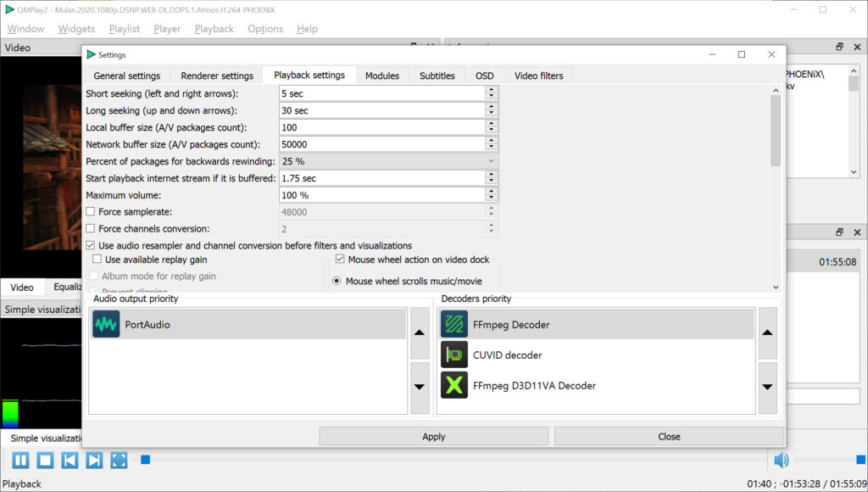Float the Information dock panel
This screenshot has width=868, height=492.
pyautogui.click(x=839, y=48)
